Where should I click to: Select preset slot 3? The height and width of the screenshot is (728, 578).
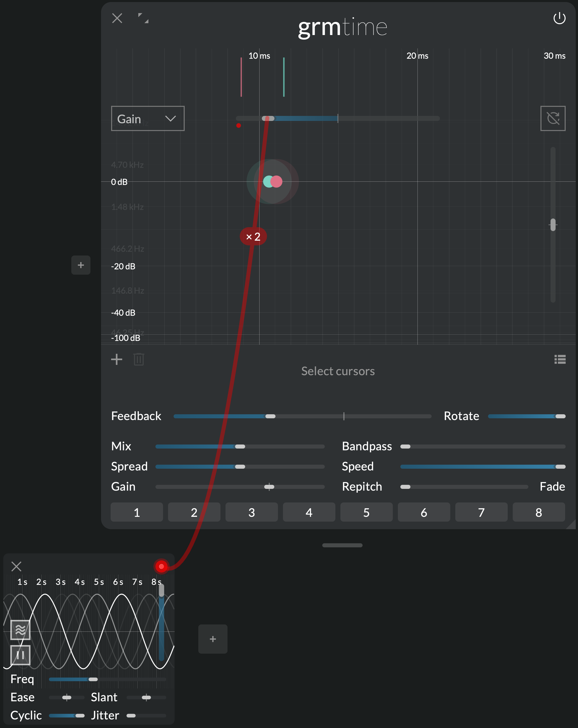tap(251, 512)
